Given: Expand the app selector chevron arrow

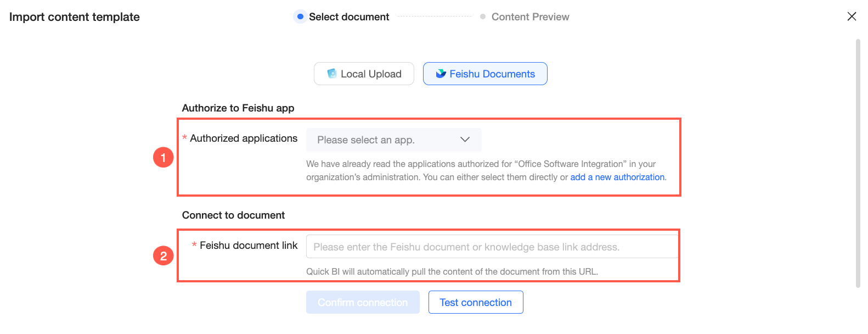Looking at the screenshot, I should pyautogui.click(x=465, y=140).
